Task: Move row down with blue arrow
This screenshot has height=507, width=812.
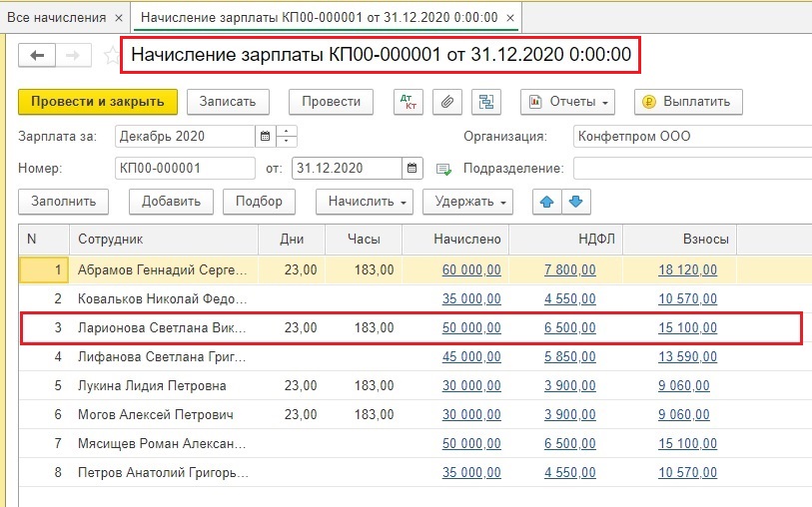Action: 576,202
